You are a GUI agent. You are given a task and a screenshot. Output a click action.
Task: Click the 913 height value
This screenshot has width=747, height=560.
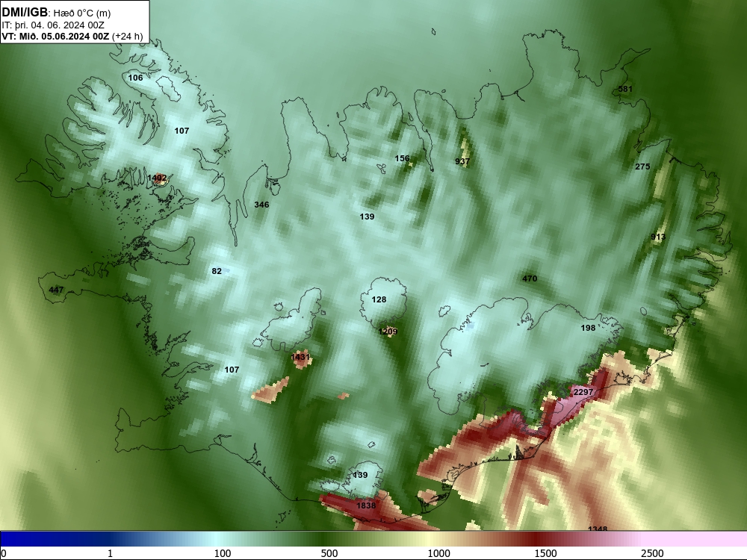(x=658, y=237)
